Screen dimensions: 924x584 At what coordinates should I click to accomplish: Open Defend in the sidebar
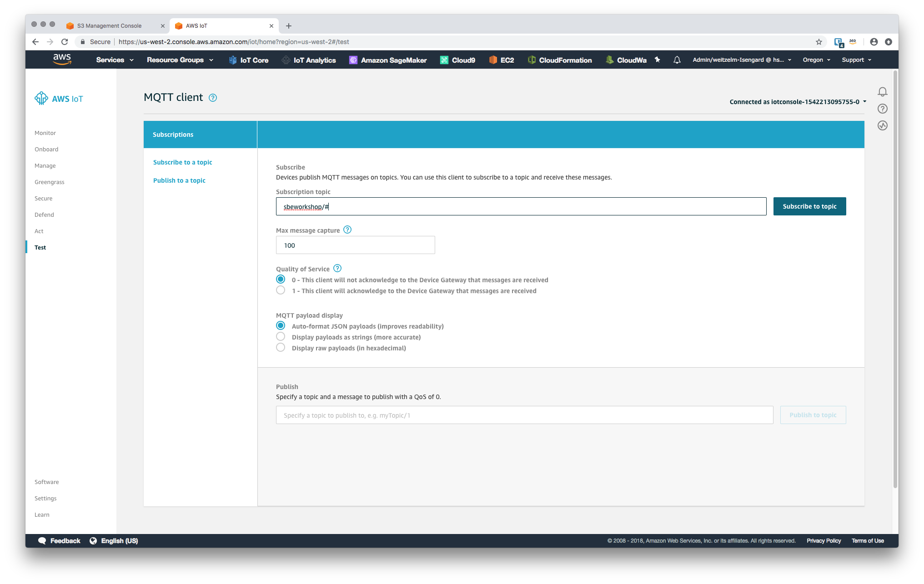[44, 215]
